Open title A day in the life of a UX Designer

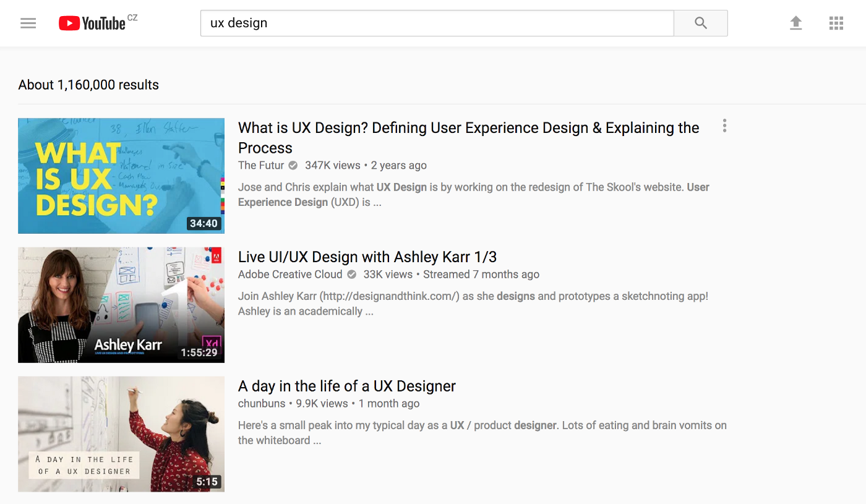[x=347, y=387]
